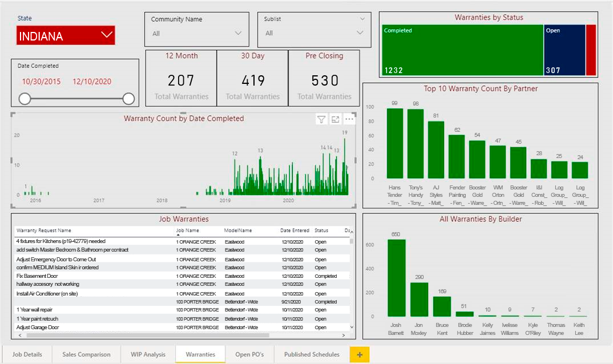Select the 12 Month Total Warranties card
613x364 pixels.
coord(181,78)
